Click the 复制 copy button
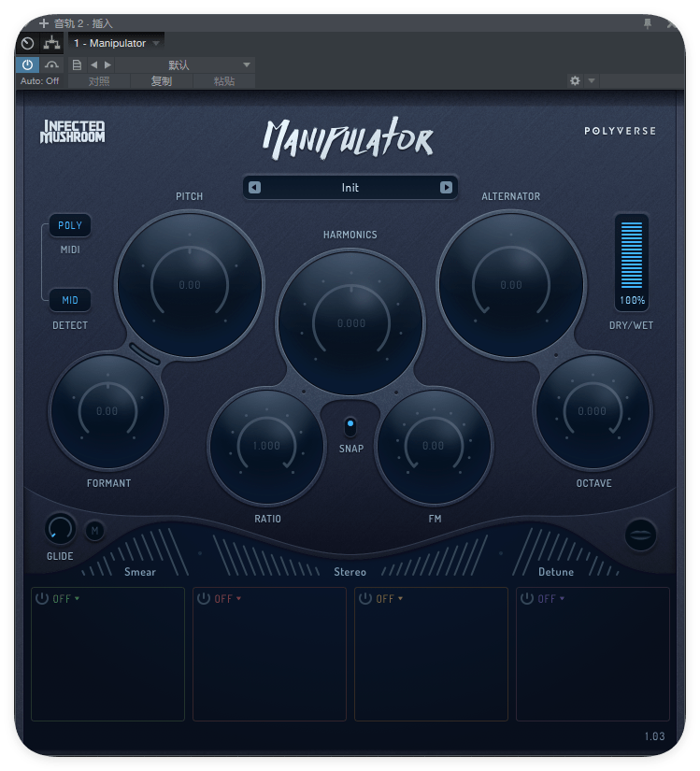The image size is (700, 771). coord(162,81)
